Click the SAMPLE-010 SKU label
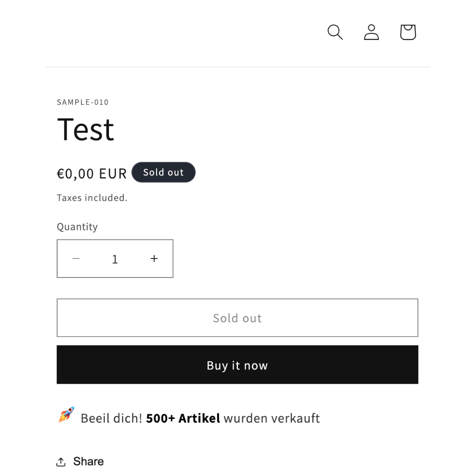 82,102
